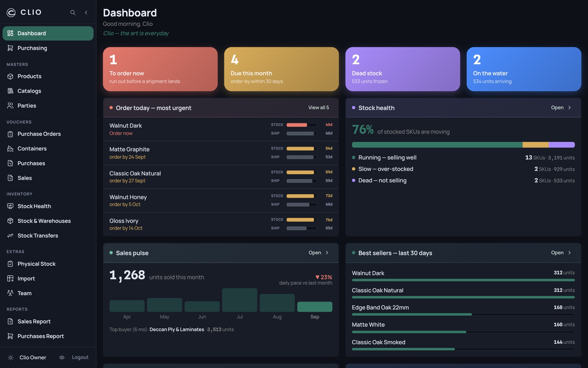Select Edge Band Oak 22mm best seller

click(463, 310)
